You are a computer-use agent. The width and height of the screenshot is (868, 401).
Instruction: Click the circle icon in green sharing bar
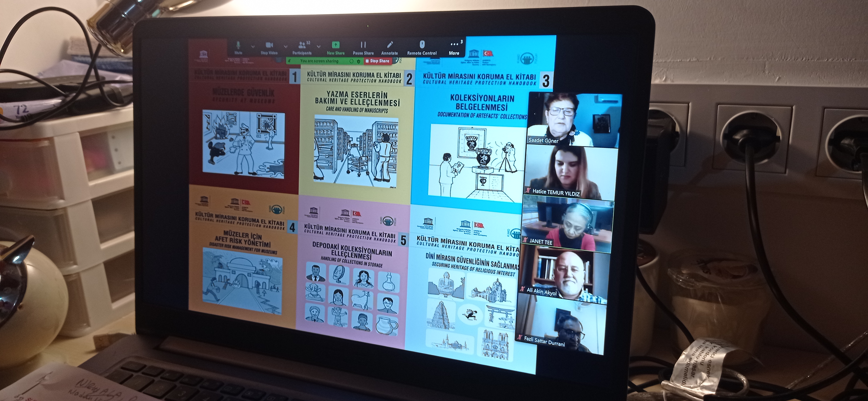coord(351,61)
